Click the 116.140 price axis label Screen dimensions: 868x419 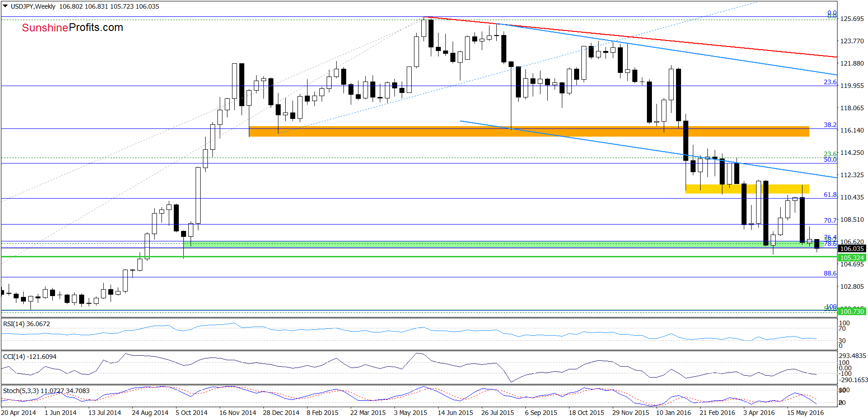pos(852,130)
